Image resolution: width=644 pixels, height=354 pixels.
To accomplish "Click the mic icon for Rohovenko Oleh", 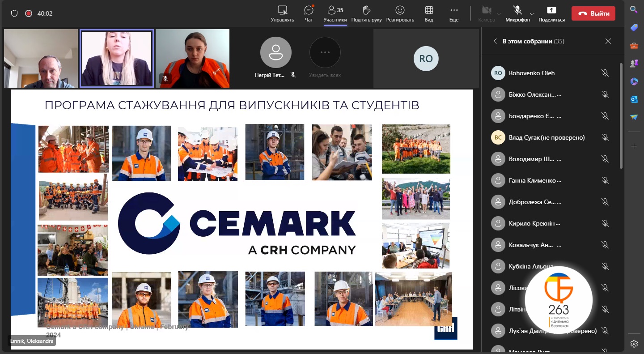I will click(605, 73).
